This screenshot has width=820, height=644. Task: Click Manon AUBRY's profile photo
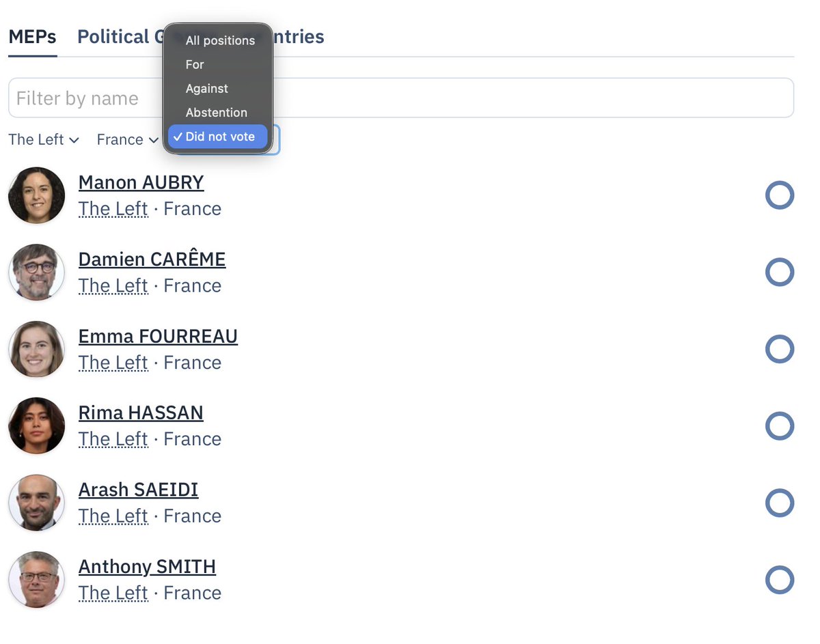[36, 195]
